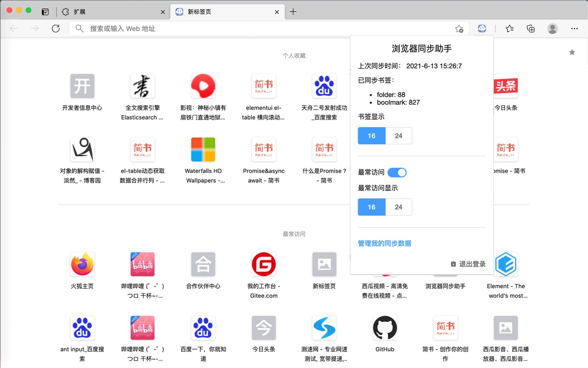Close the 扩展 tab

point(162,12)
